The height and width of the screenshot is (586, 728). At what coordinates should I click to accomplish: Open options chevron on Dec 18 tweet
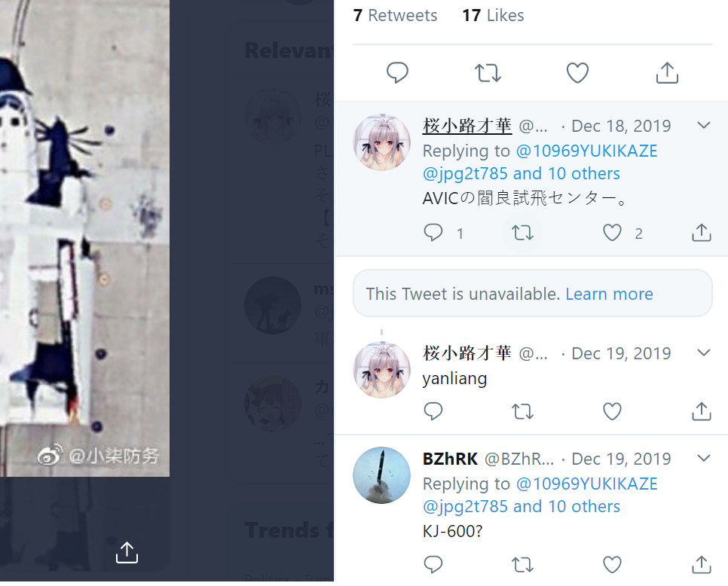click(x=704, y=125)
